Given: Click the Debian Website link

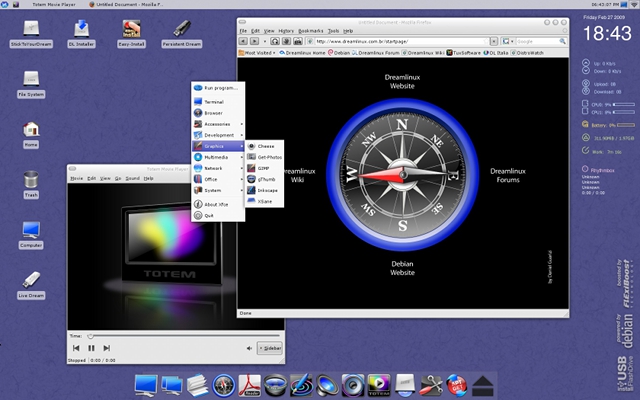Looking at the screenshot, I should pyautogui.click(x=402, y=268).
